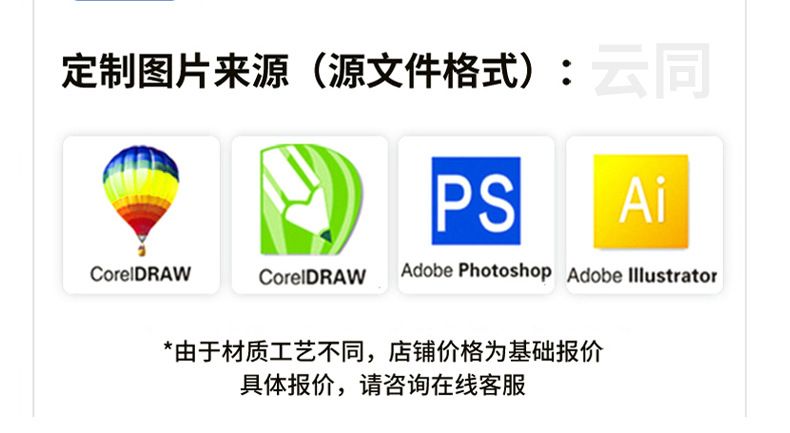Click the 源文件格式 parenthetical text
This screenshot has width=790, height=433.
tap(423, 72)
